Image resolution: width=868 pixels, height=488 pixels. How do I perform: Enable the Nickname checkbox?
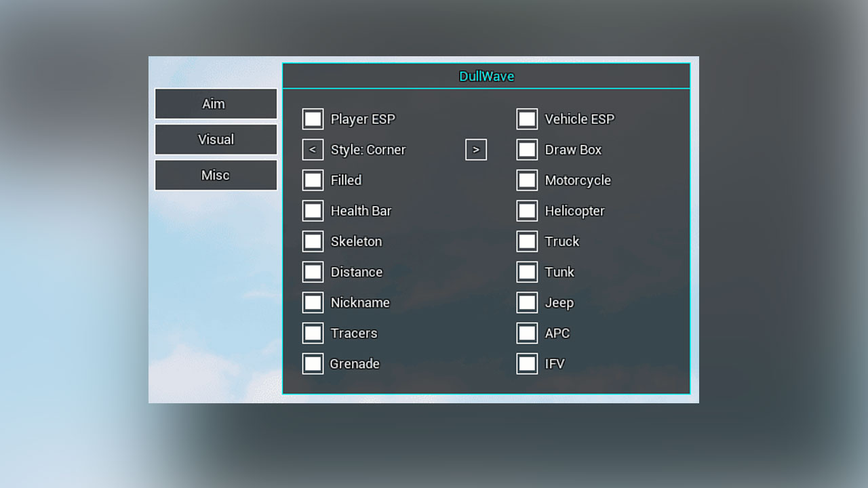(x=313, y=302)
